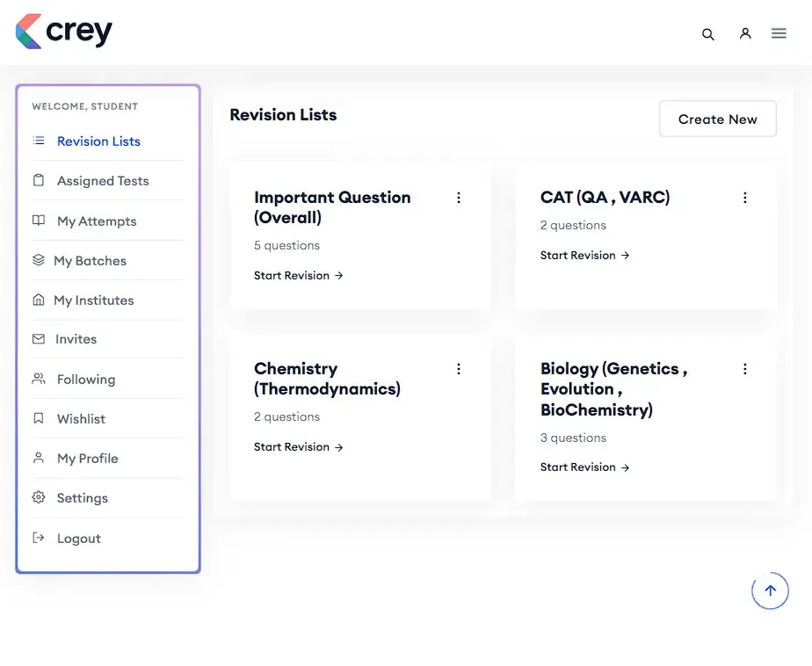This screenshot has width=812, height=666.
Task: Click the Create New button
Action: click(x=717, y=119)
